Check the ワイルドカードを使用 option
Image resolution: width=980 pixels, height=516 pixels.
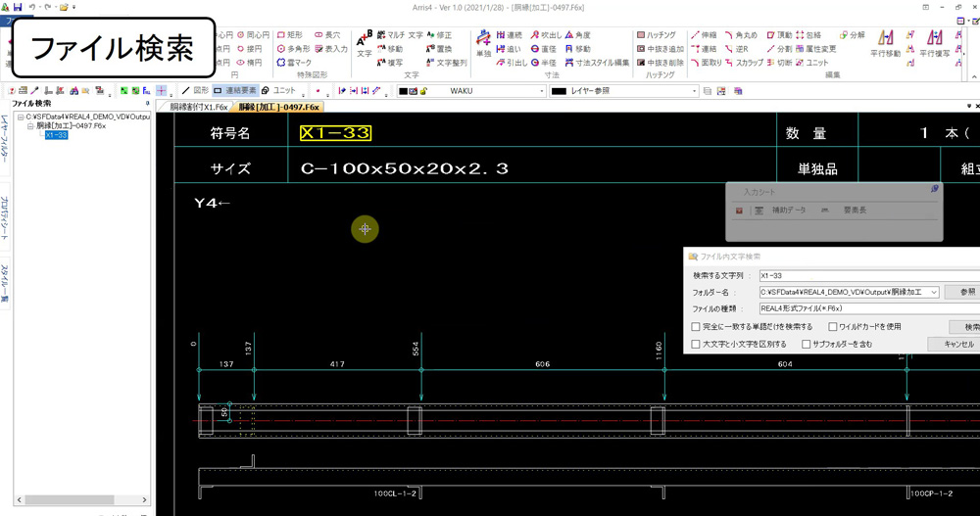point(833,327)
